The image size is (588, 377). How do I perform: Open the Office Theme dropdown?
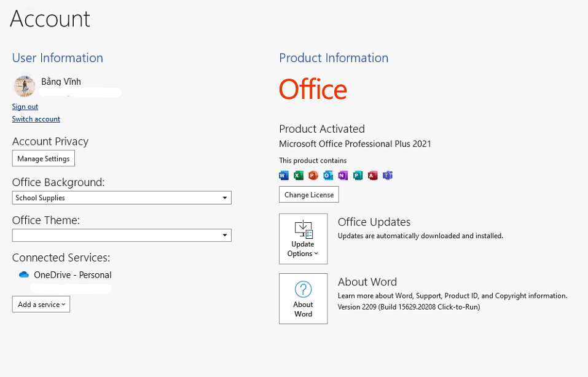tap(122, 235)
